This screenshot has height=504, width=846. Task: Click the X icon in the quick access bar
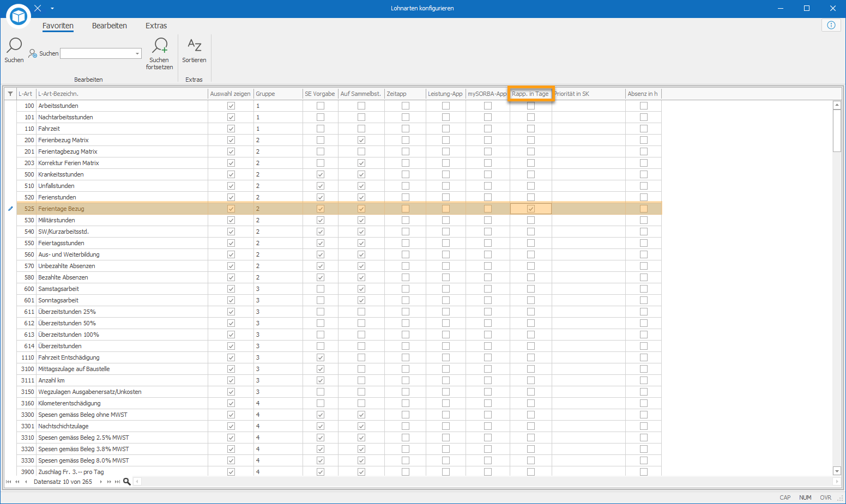(38, 8)
